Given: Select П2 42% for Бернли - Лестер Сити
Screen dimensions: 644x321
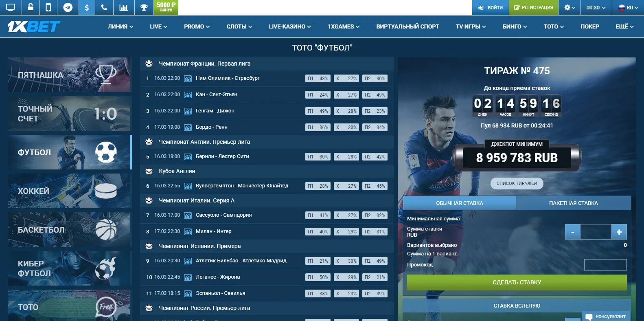Looking at the screenshot, I should click(375, 157).
